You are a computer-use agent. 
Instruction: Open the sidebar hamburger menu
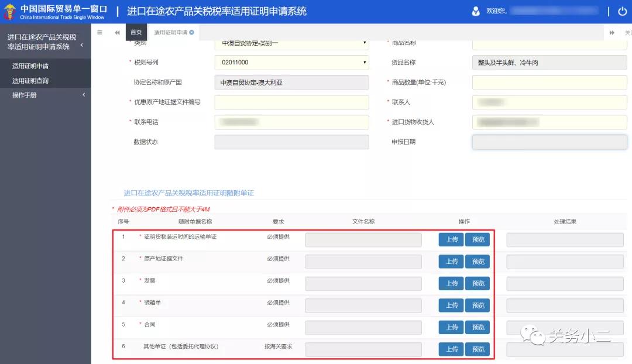click(99, 32)
